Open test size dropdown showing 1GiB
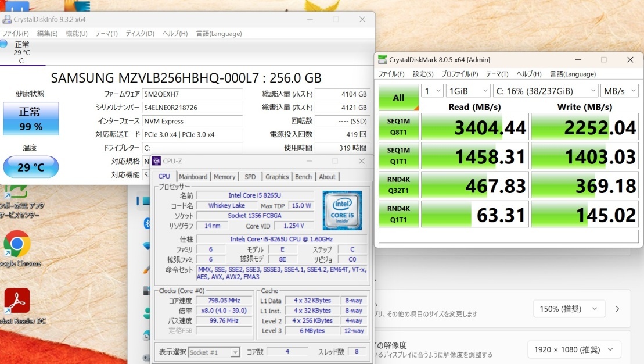 (468, 91)
